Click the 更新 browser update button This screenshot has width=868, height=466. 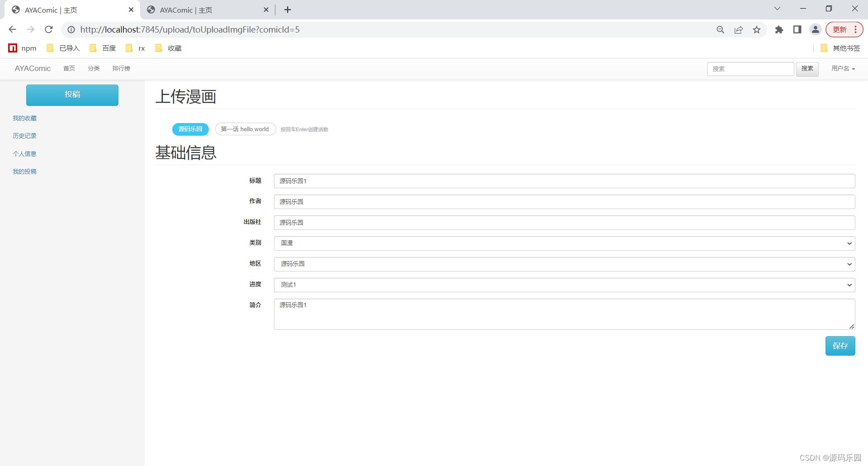coord(840,29)
